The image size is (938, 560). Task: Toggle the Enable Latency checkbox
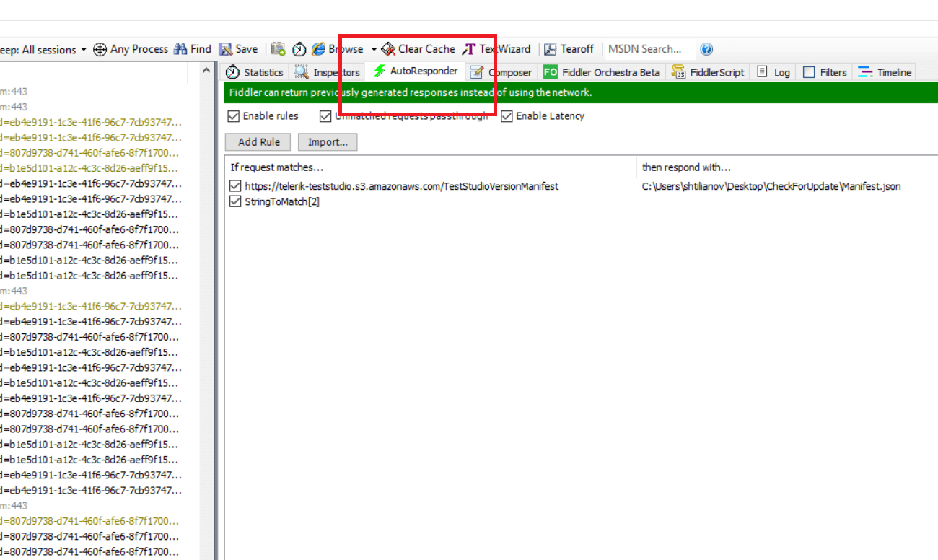[507, 116]
